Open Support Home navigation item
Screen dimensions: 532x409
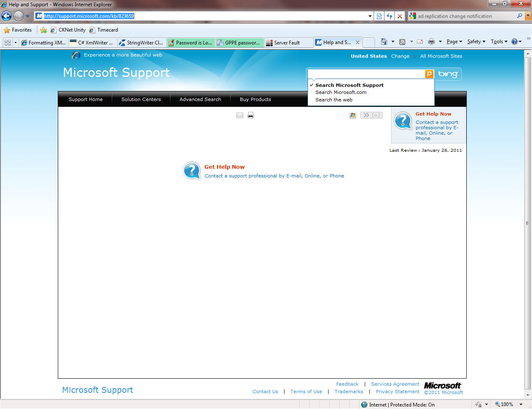tap(86, 99)
